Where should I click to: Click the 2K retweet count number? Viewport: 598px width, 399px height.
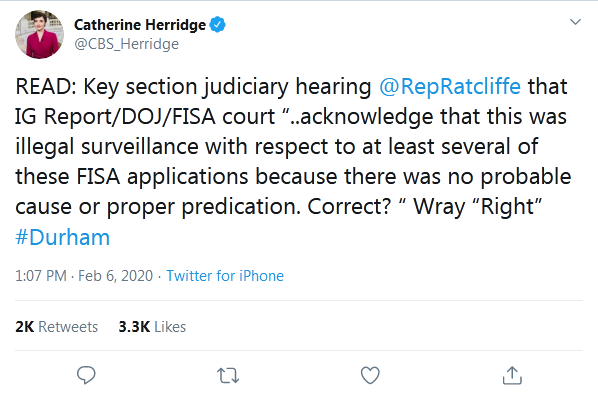click(x=25, y=327)
